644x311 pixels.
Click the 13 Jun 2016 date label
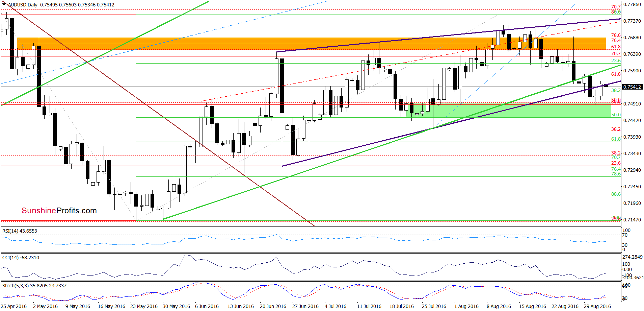pyautogui.click(x=241, y=306)
